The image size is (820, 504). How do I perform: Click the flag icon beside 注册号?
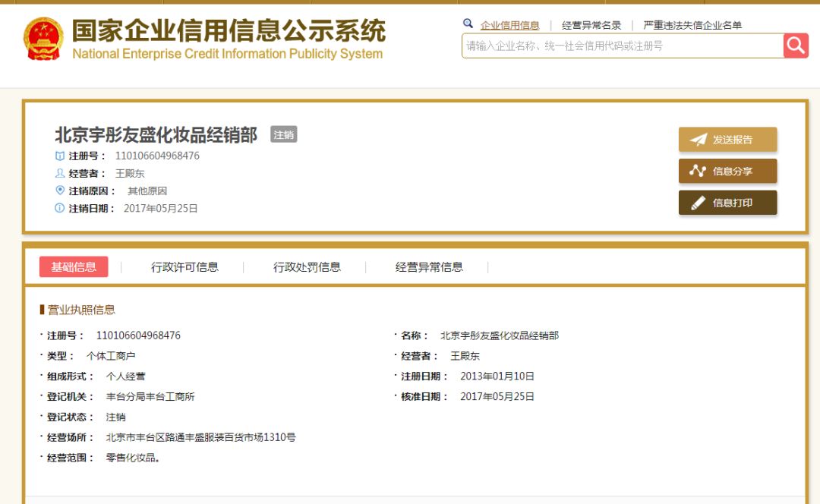tap(60, 156)
